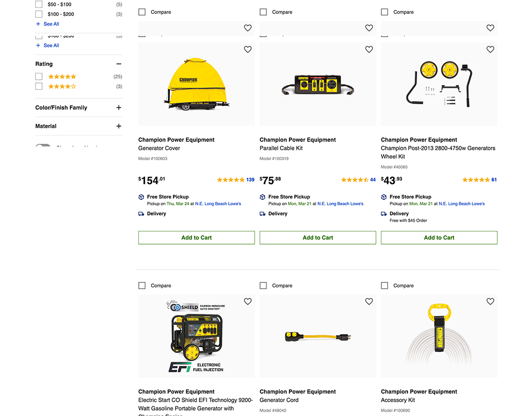View yellow Generator Cord product image
This screenshot has height=416, width=532.
click(x=318, y=336)
